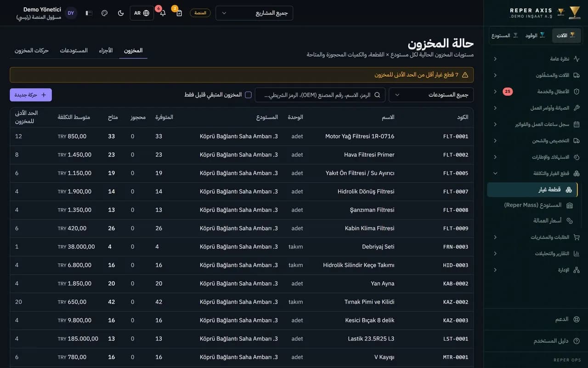Image resolution: width=588 pixels, height=368 pixels.
Task: Click the org icon beside الإدارة
Action: (577, 270)
